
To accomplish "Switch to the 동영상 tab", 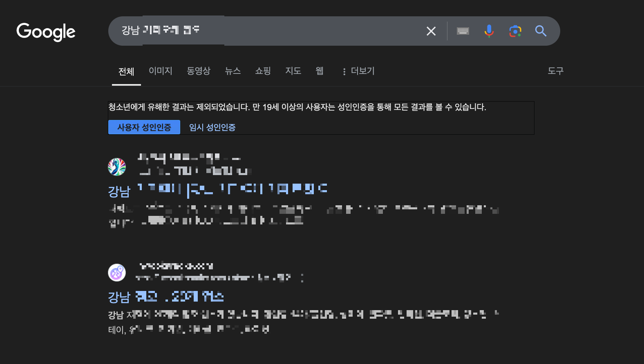I will click(199, 71).
